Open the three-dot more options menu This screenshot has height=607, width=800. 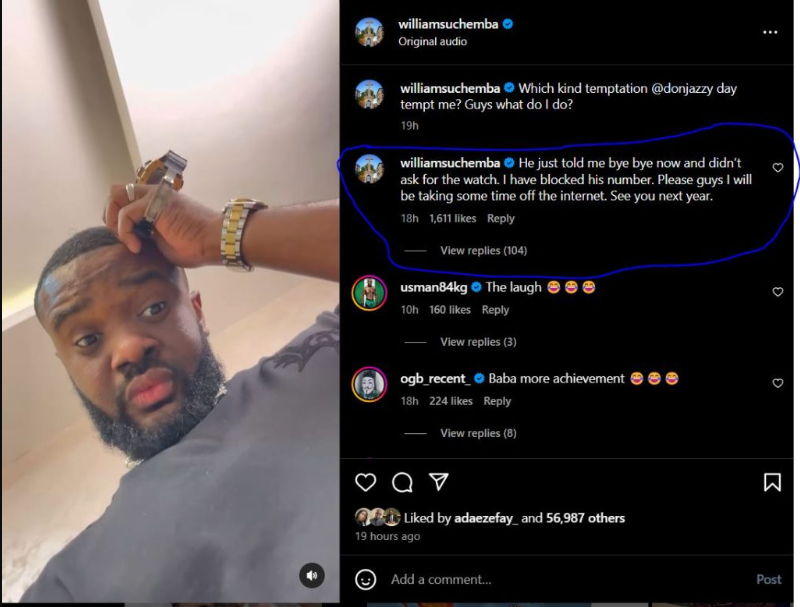[x=769, y=32]
